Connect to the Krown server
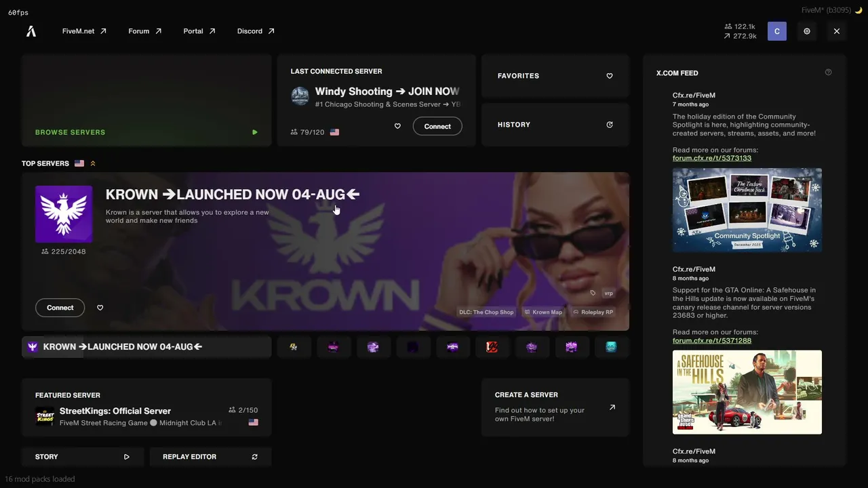 (x=60, y=308)
